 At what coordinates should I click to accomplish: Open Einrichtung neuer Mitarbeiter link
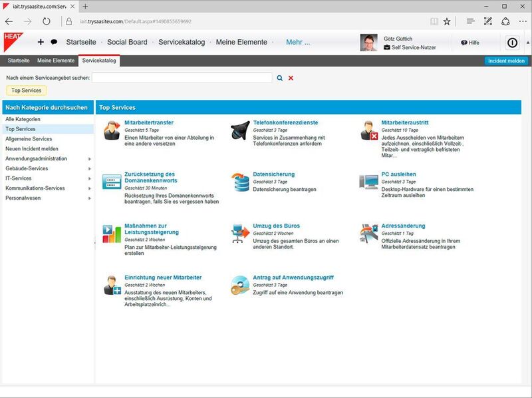pyautogui.click(x=163, y=278)
